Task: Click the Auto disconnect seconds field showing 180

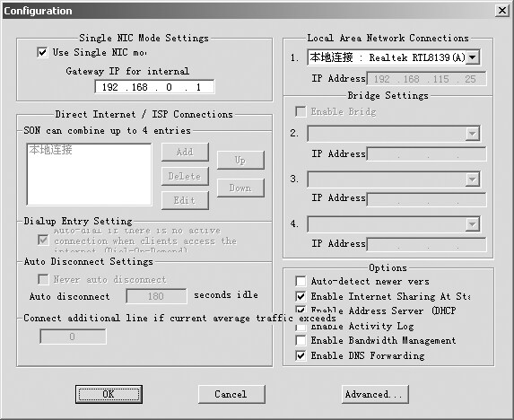Action: click(156, 296)
